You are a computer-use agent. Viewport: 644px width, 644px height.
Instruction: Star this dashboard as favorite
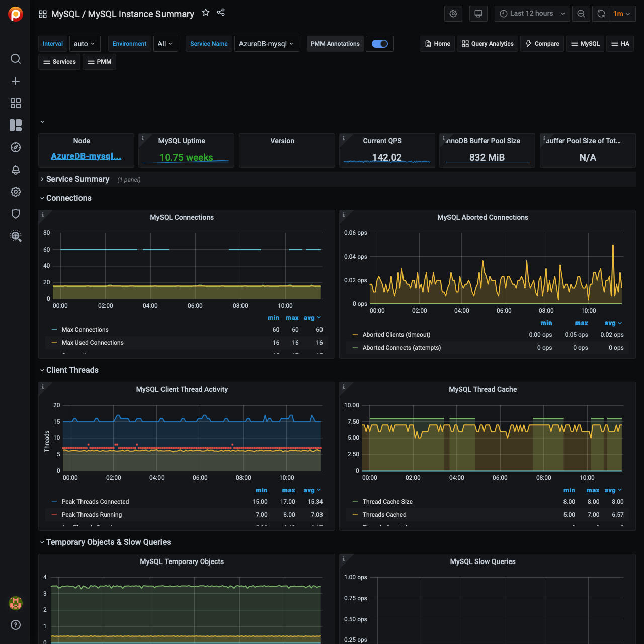click(206, 13)
